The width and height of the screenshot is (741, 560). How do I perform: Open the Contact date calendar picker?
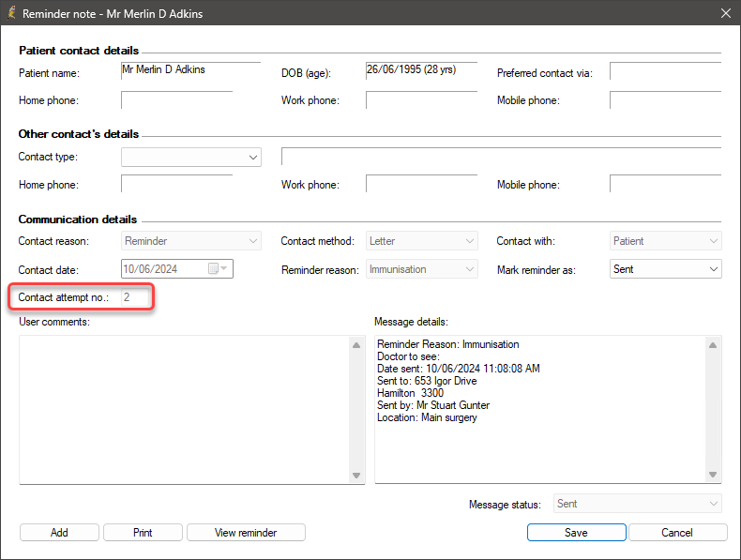click(x=218, y=269)
